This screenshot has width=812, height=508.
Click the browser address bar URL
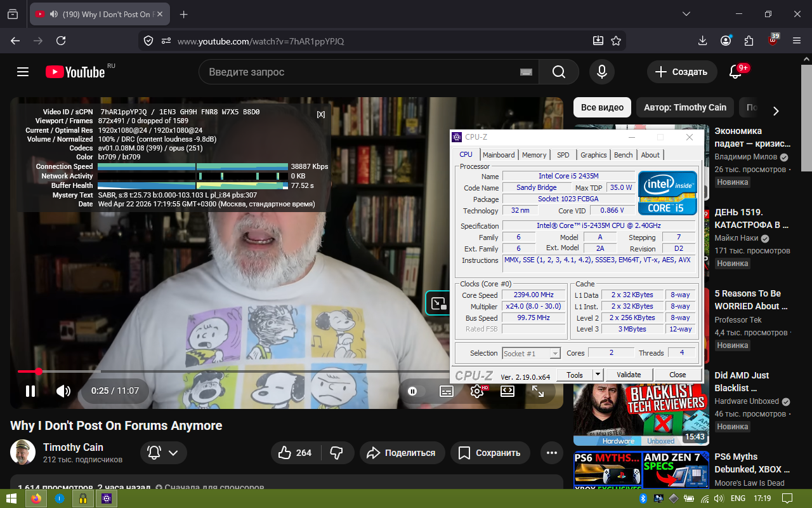(x=261, y=41)
